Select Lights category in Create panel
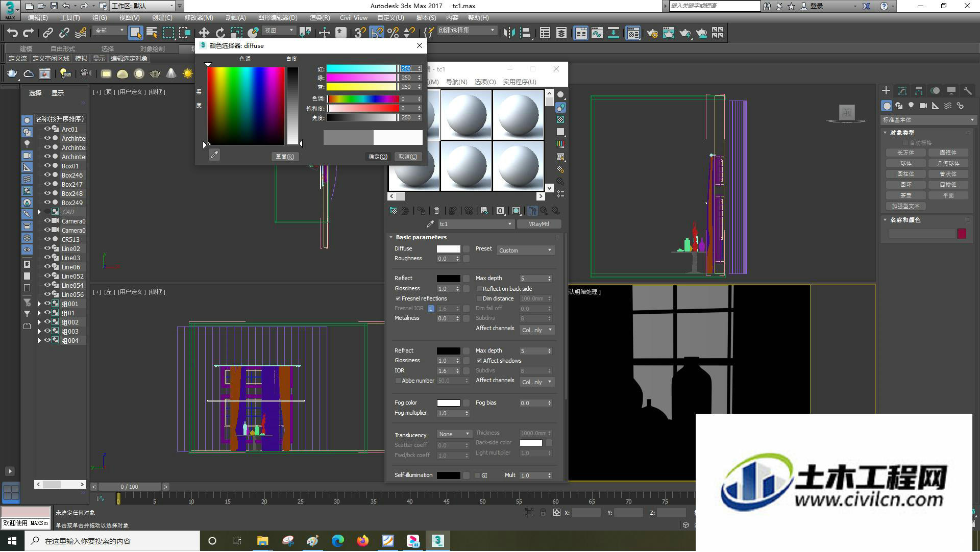The width and height of the screenshot is (980, 552). [911, 106]
